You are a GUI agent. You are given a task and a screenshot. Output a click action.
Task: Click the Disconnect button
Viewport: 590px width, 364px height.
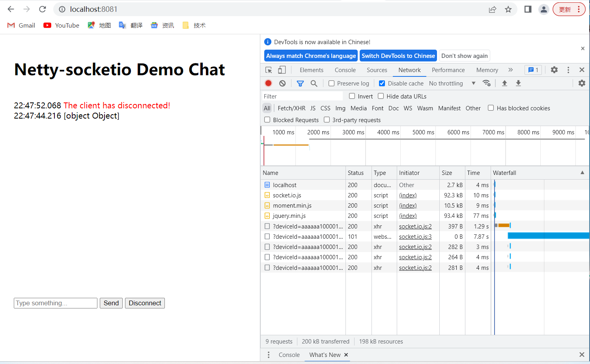pyautogui.click(x=145, y=303)
